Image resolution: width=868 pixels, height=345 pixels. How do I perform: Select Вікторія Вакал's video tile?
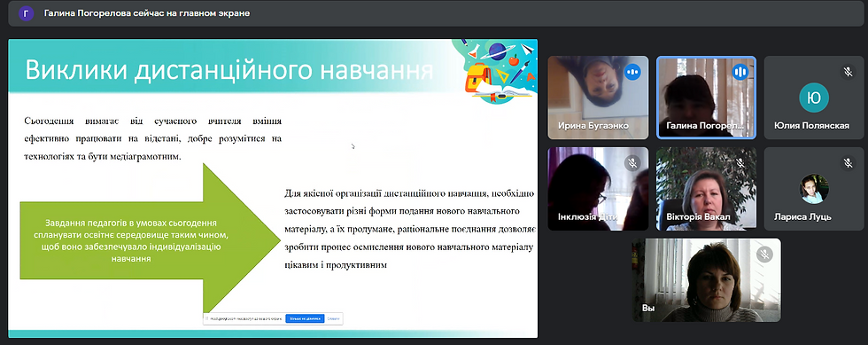[706, 189]
